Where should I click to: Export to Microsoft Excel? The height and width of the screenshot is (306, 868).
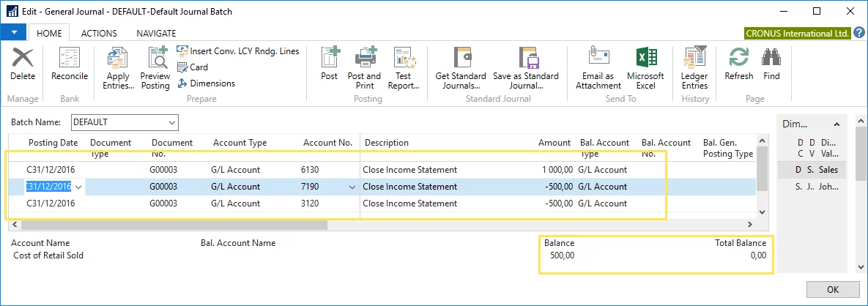pos(645,67)
